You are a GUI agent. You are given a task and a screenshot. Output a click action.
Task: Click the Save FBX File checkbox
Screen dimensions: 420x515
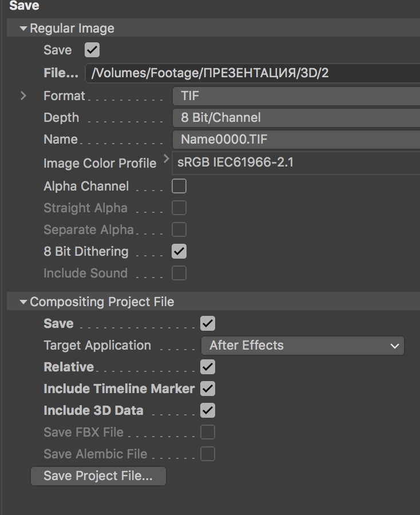click(208, 432)
